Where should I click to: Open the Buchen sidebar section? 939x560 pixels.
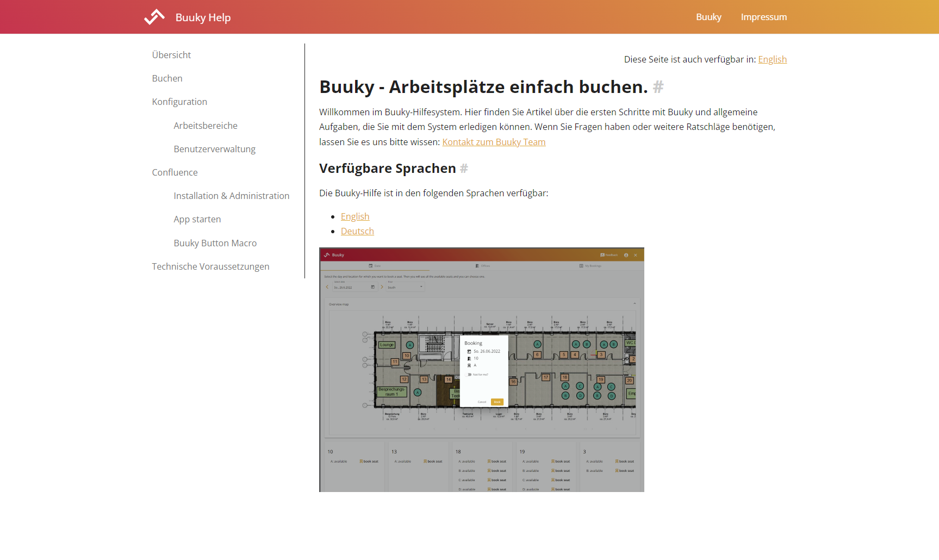167,78
